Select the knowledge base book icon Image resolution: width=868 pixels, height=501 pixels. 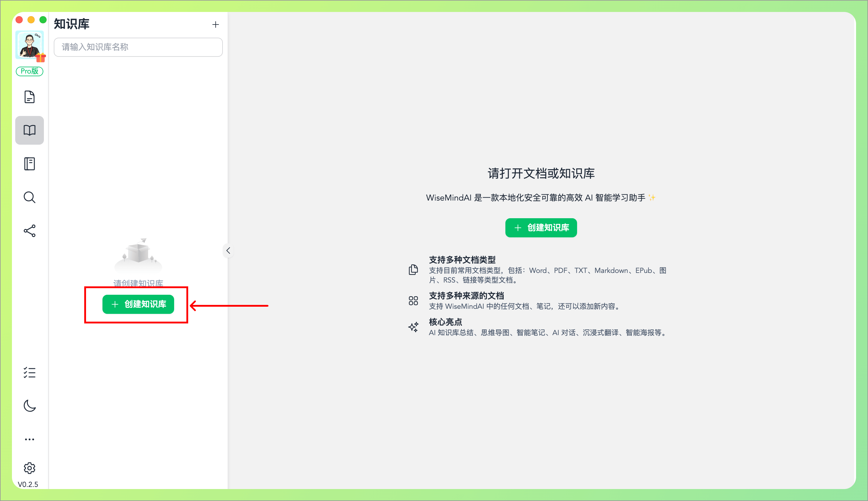tap(30, 130)
